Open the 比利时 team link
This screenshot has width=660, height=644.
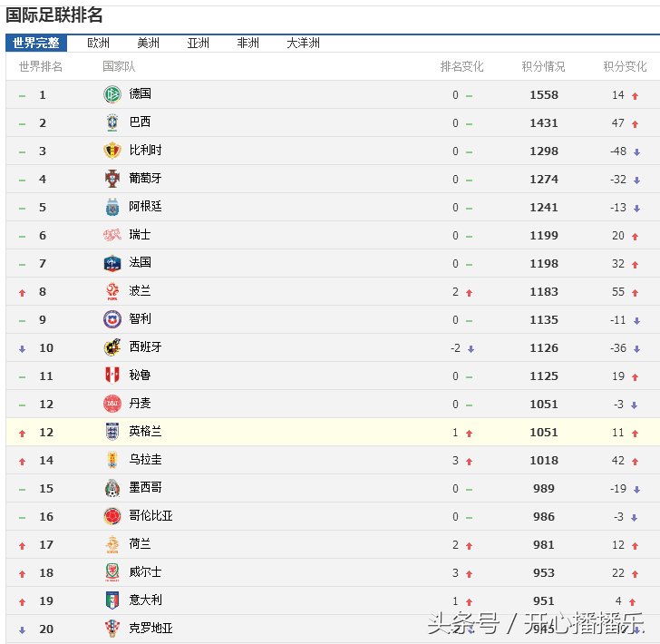click(146, 150)
